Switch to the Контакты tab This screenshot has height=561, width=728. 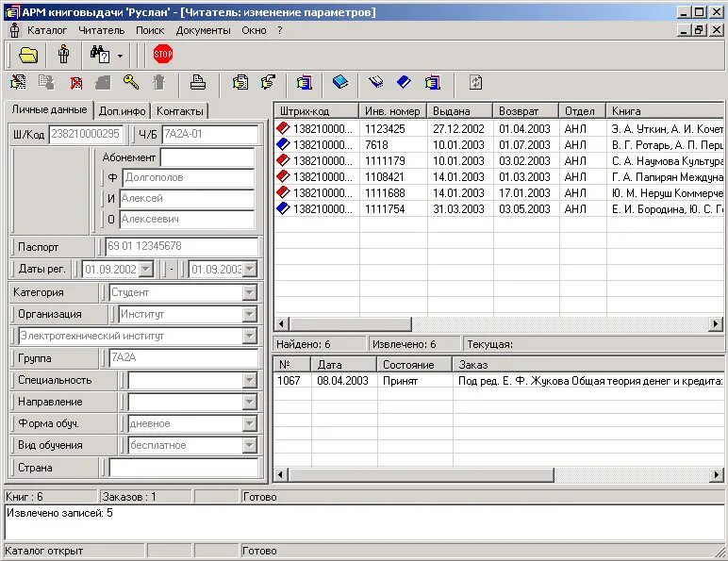point(180,111)
